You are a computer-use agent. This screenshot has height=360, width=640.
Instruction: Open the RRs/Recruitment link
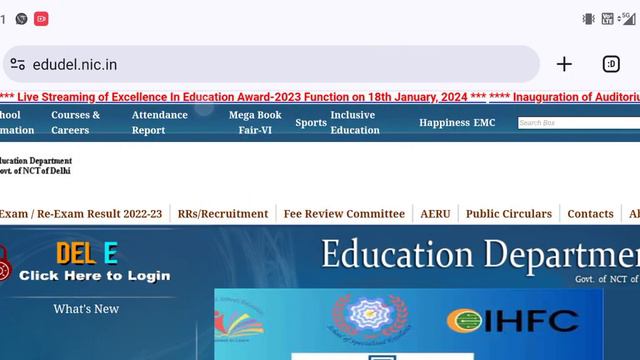click(223, 213)
